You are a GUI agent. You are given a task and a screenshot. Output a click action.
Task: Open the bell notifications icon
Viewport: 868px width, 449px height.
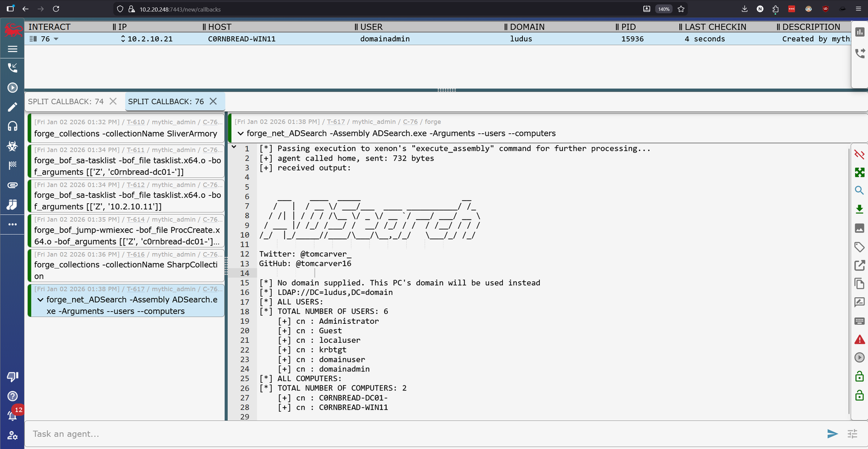click(12, 416)
